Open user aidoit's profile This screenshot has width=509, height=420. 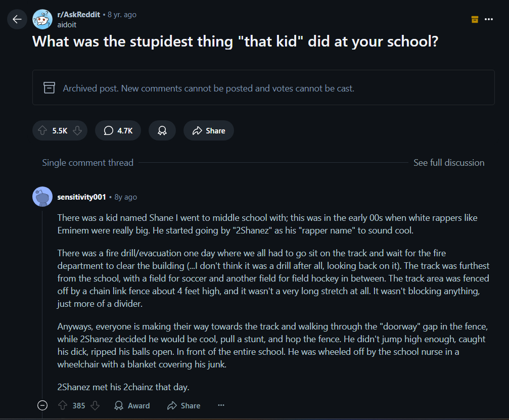67,25
